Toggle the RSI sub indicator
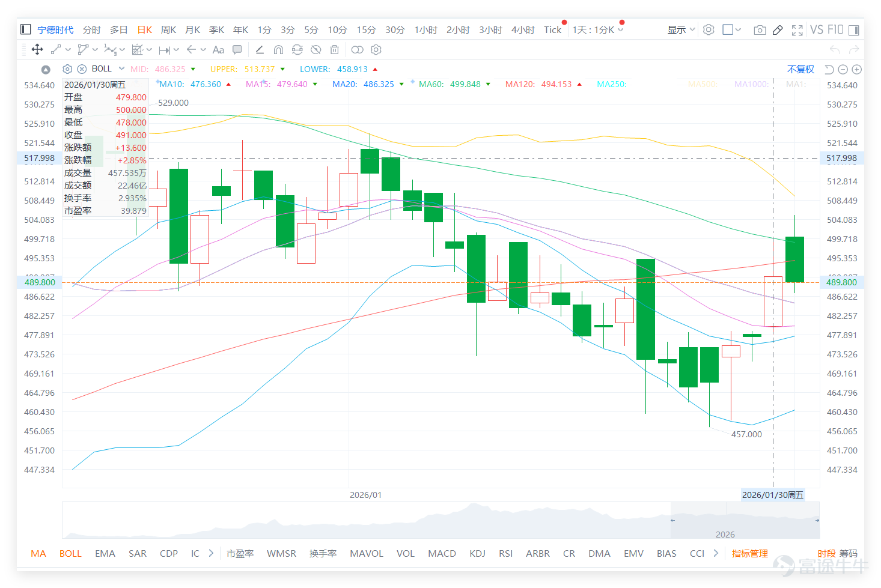Viewport: 881px width, 588px height. pyautogui.click(x=505, y=553)
